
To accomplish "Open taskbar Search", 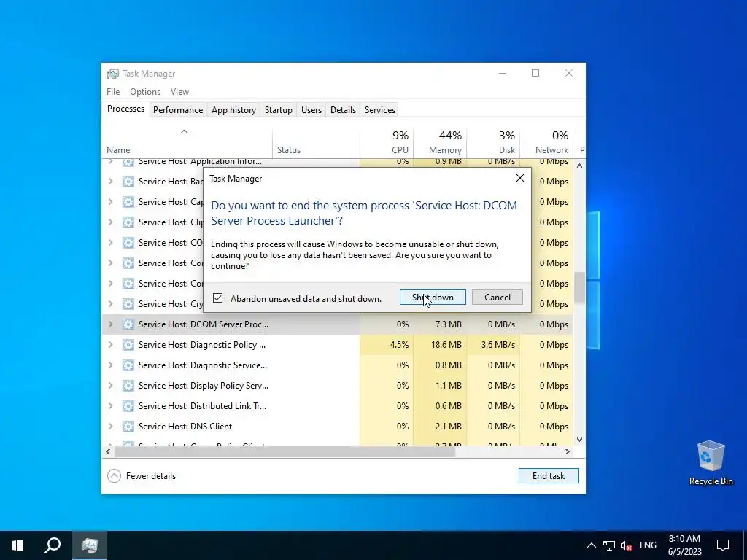I will (x=53, y=545).
